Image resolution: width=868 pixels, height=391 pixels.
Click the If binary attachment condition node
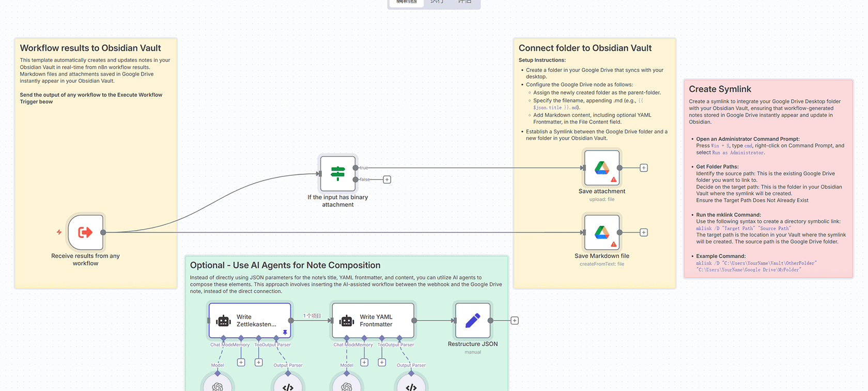[338, 174]
